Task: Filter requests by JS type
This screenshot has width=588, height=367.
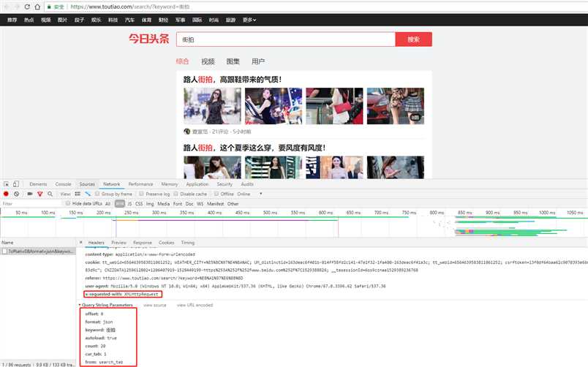Action: (129, 203)
